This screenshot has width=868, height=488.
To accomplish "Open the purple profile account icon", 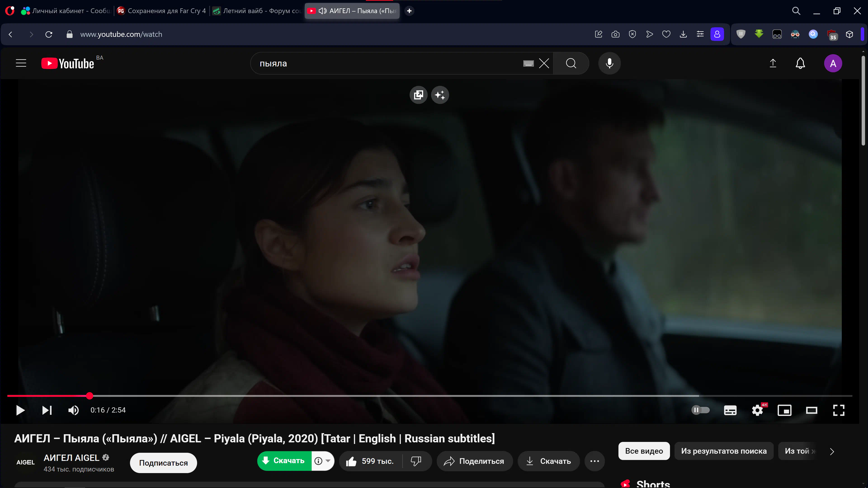I will click(717, 34).
